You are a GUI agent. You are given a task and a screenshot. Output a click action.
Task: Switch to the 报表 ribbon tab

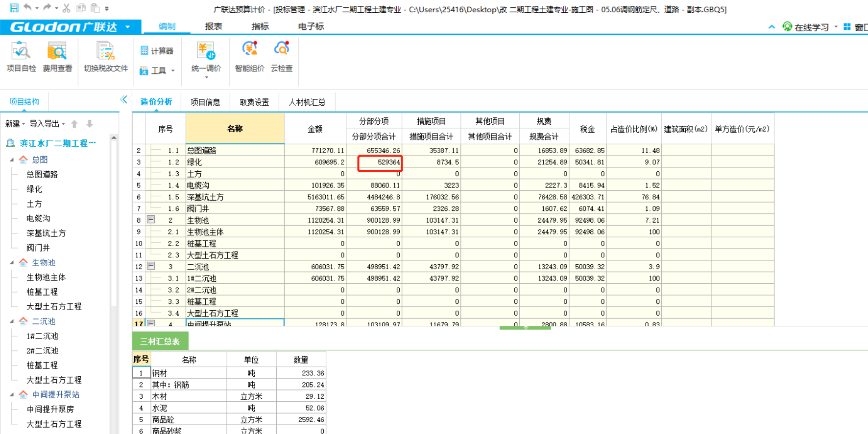point(213,26)
